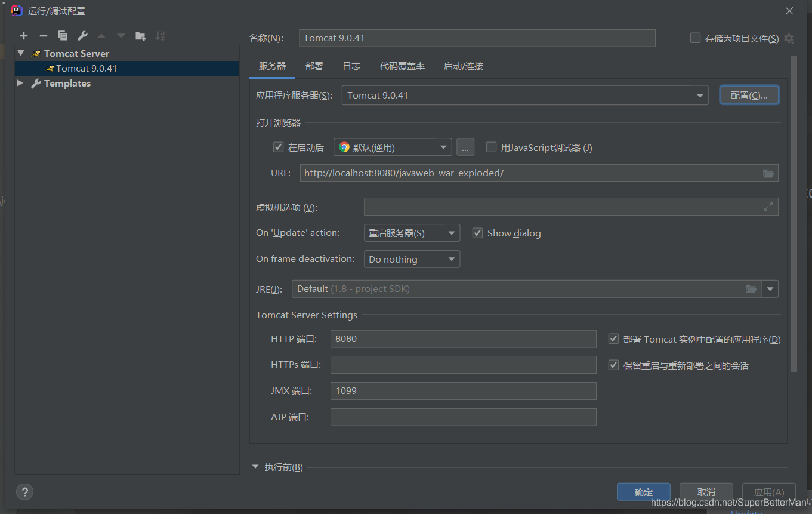This screenshot has height=514, width=812.
Task: Collapse Tomcat Server tree node
Action: tap(21, 53)
